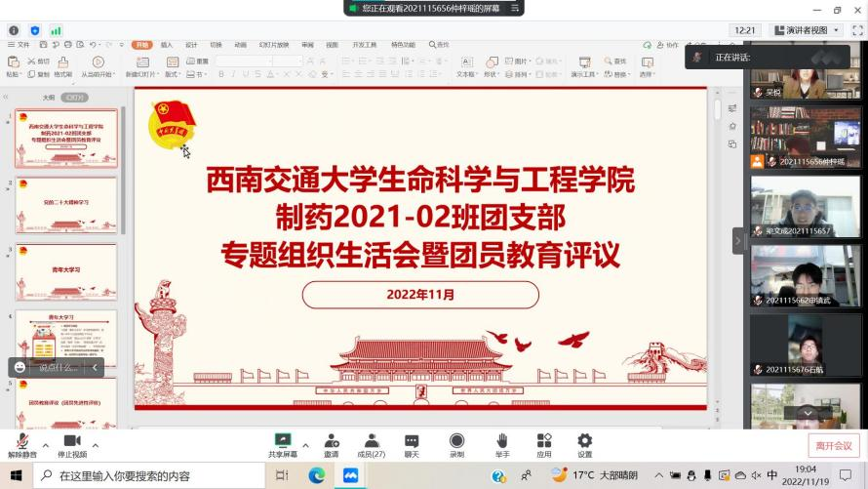Screen dimensions: 868x489
Task: Collapse the participant video side panel
Action: [738, 240]
